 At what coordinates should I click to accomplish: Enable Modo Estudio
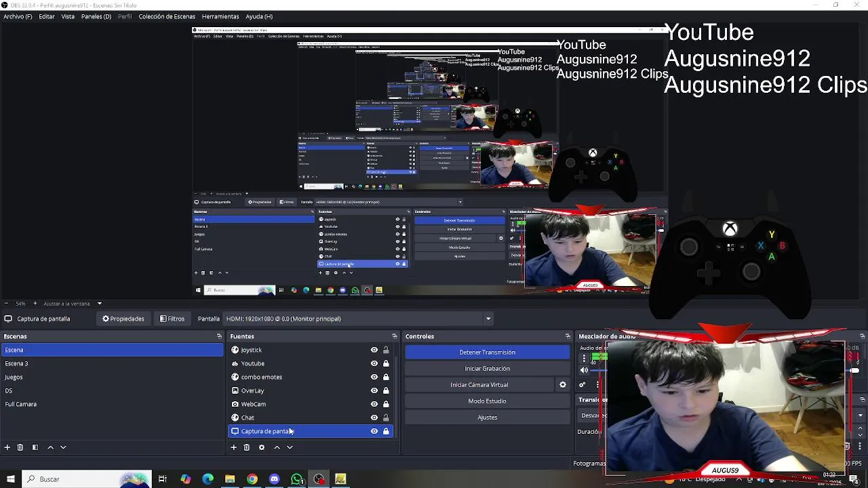pyautogui.click(x=487, y=401)
